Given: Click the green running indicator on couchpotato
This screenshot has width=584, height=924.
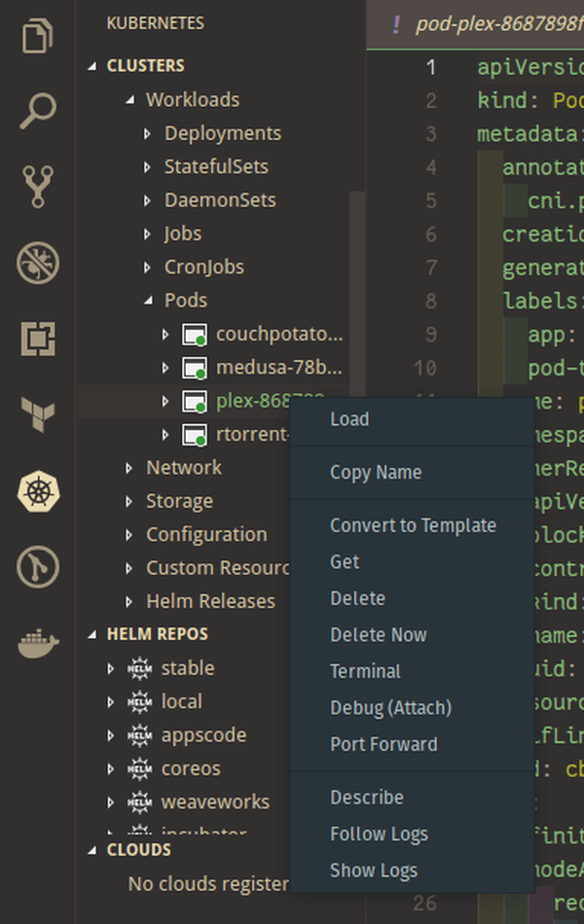Looking at the screenshot, I should 199,342.
